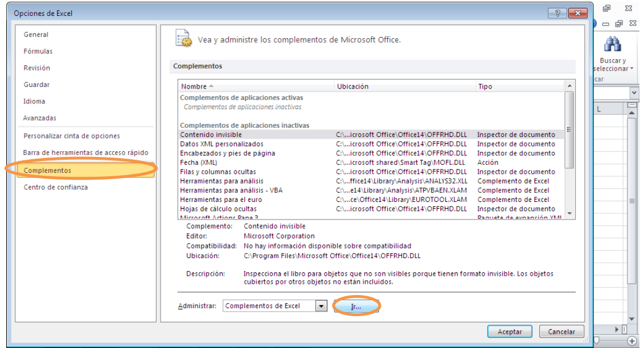
Task: Dismiss the dialog with Cancelar
Action: 561,332
